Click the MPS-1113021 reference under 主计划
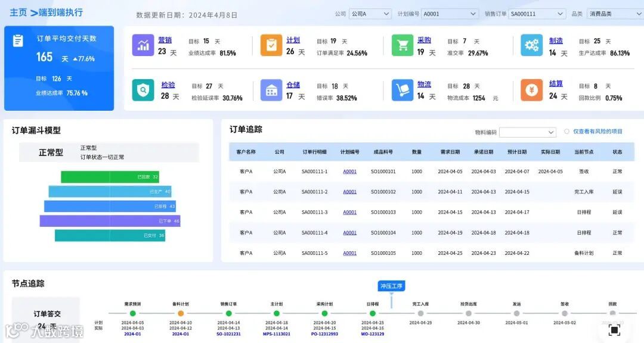 tap(277, 334)
